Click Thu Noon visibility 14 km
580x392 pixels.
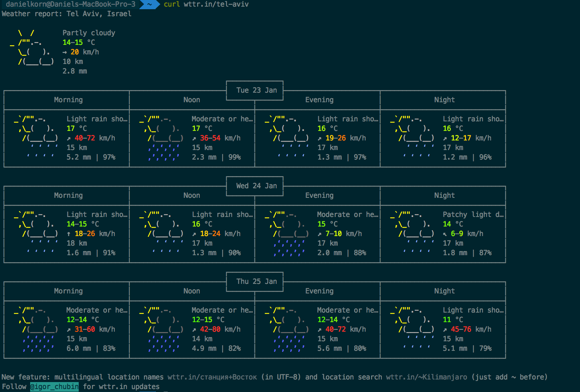(202, 339)
